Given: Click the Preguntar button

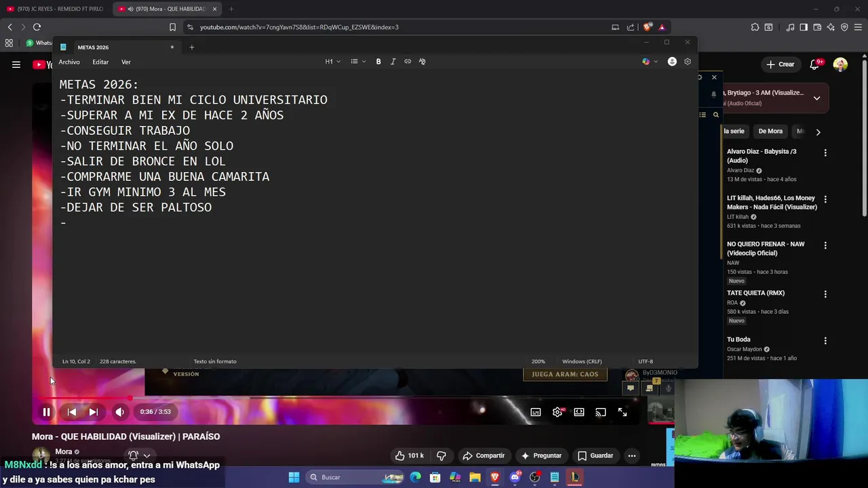Looking at the screenshot, I should pos(540,455).
